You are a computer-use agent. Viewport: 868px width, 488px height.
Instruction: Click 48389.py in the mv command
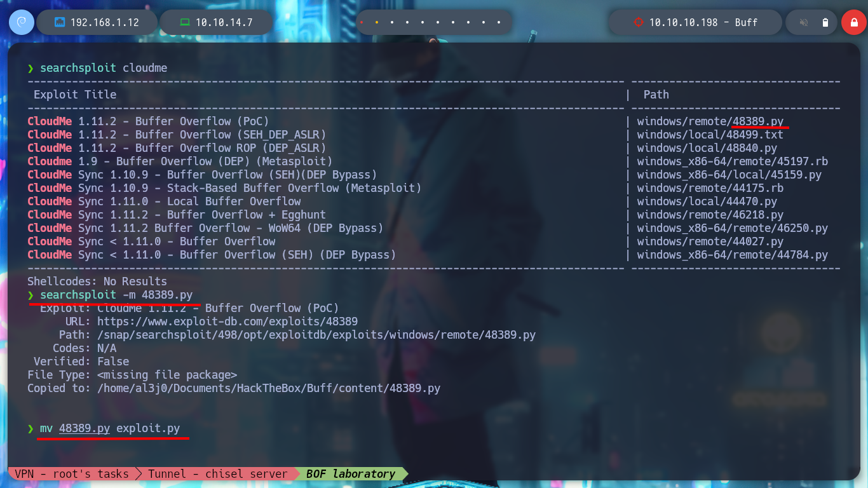(85, 428)
